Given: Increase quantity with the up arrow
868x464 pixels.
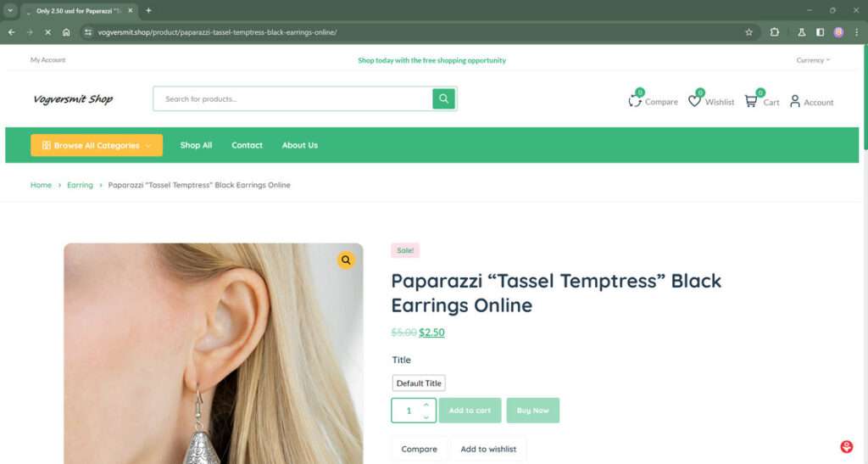Looking at the screenshot, I should [x=426, y=405].
